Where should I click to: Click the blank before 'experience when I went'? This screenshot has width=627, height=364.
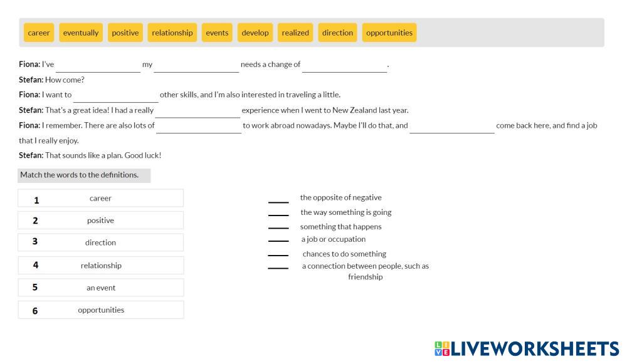(198, 111)
